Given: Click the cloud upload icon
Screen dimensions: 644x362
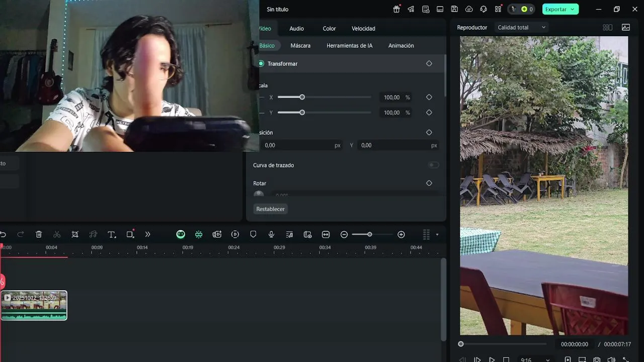Looking at the screenshot, I should point(469,9).
